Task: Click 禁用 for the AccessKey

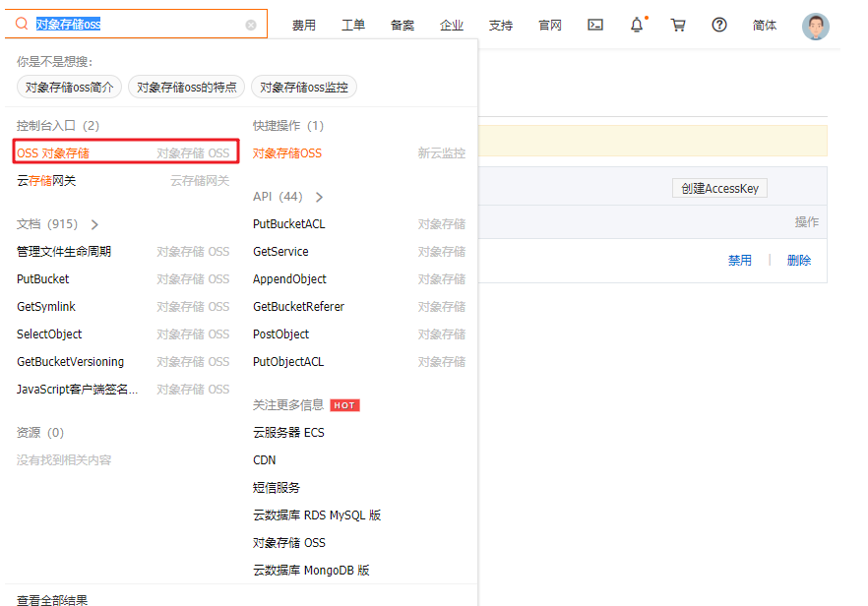Action: tap(740, 260)
